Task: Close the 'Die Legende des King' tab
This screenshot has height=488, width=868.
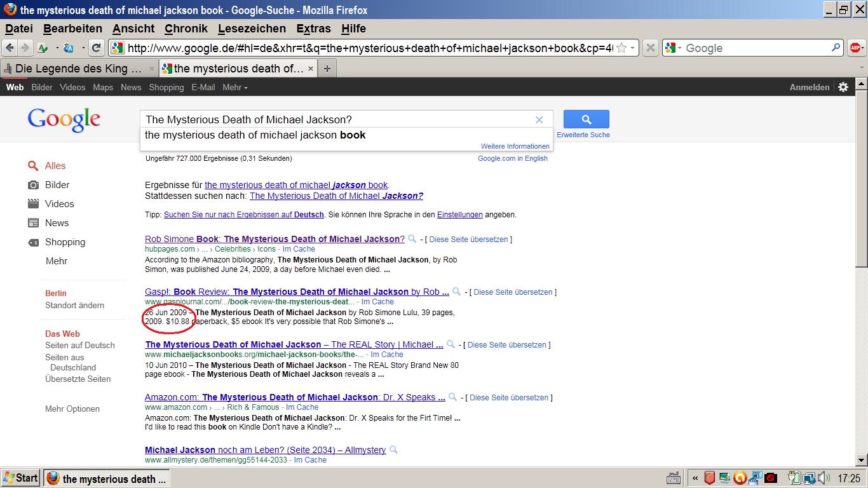Action: pyautogui.click(x=151, y=68)
